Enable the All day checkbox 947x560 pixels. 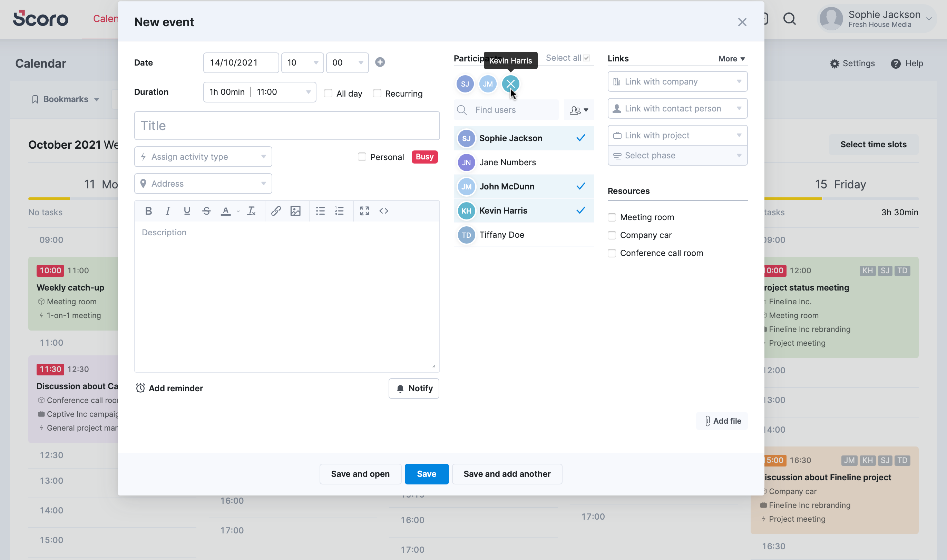click(328, 93)
